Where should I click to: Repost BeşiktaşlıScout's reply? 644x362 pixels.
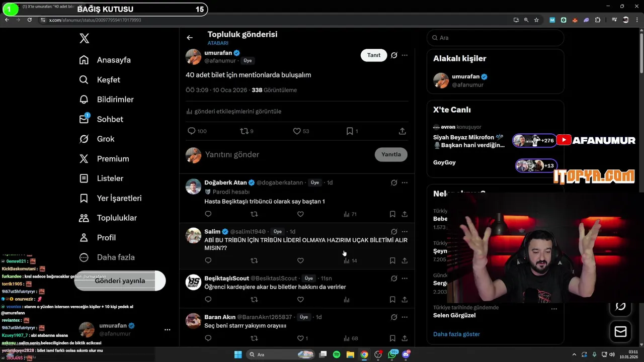(254, 300)
